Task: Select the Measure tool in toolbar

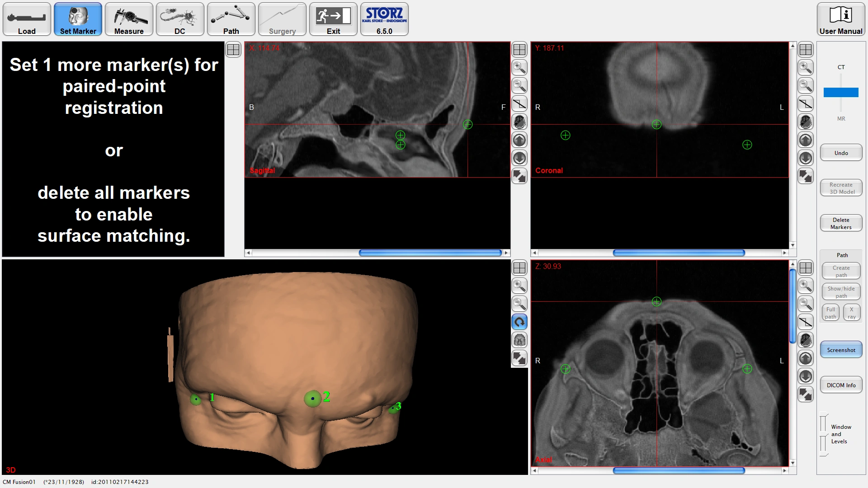Action: tap(129, 19)
